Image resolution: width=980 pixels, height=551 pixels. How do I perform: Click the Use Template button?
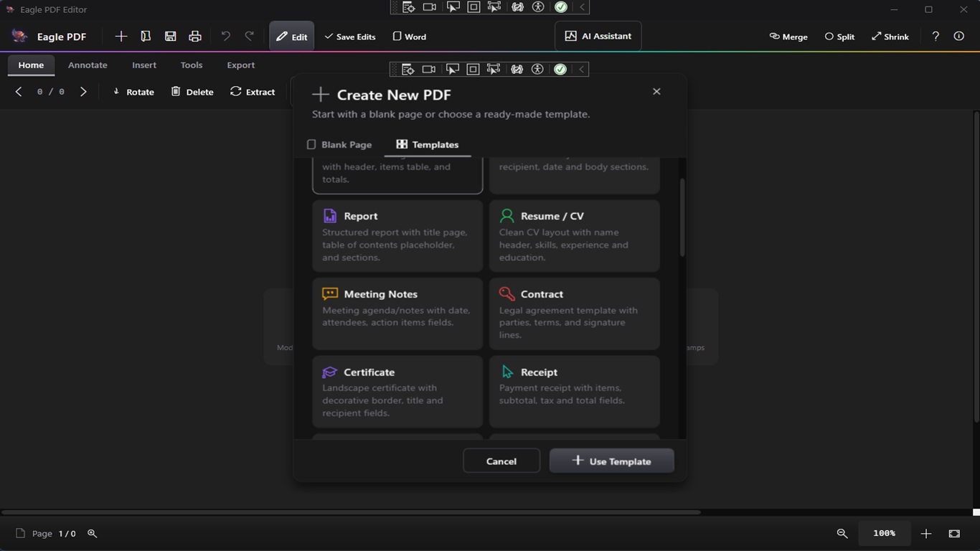[x=611, y=461]
